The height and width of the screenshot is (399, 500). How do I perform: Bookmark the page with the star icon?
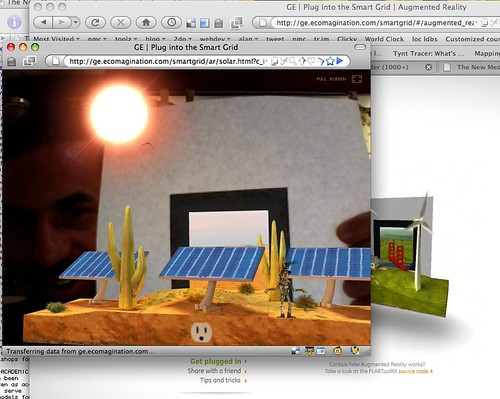330,61
